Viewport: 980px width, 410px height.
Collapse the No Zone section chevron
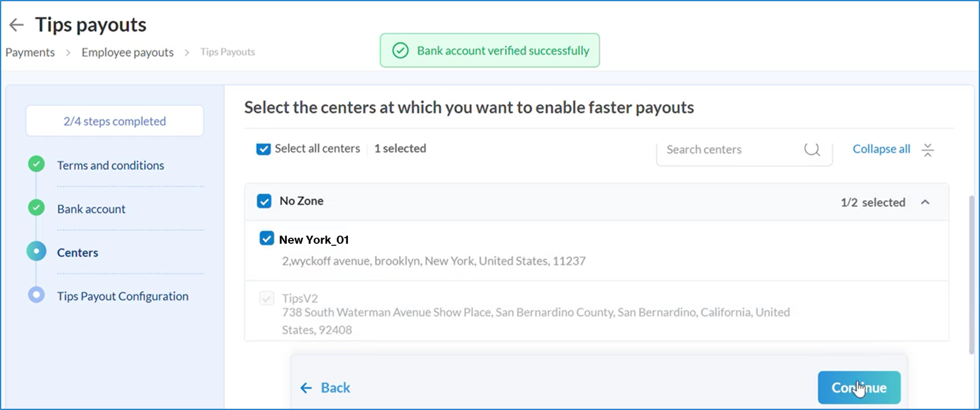pos(925,202)
